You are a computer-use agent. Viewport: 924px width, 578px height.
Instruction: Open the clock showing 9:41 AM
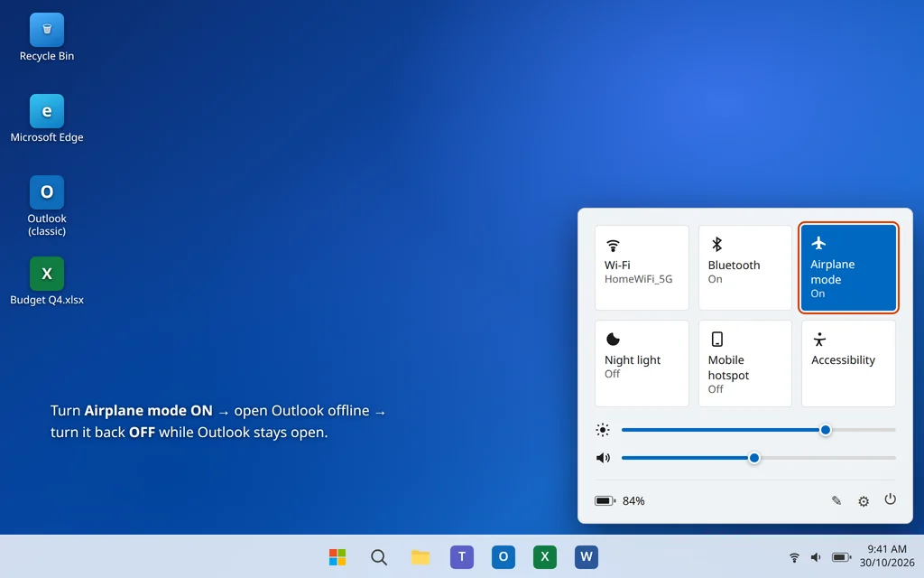[x=887, y=555]
